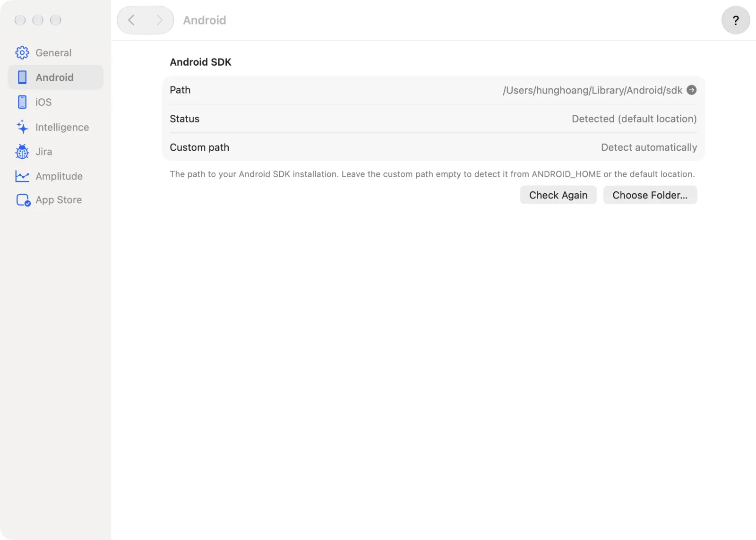Click the 'Detected (default location)' status text
This screenshot has height=540, width=756.
[634, 119]
